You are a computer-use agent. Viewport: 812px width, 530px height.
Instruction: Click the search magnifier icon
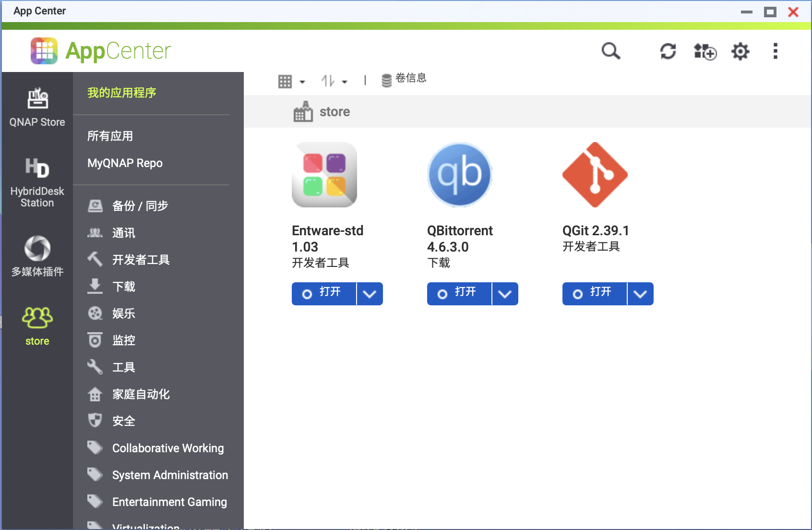click(611, 51)
